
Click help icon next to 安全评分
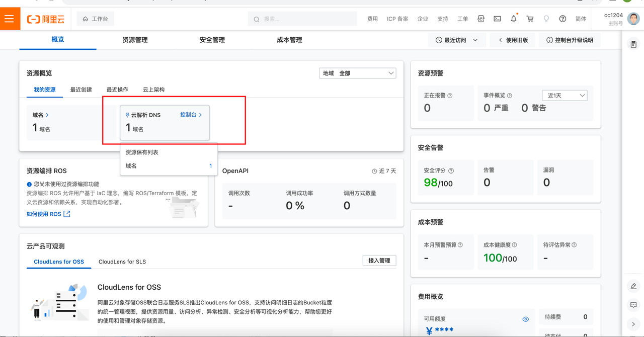tap(451, 171)
